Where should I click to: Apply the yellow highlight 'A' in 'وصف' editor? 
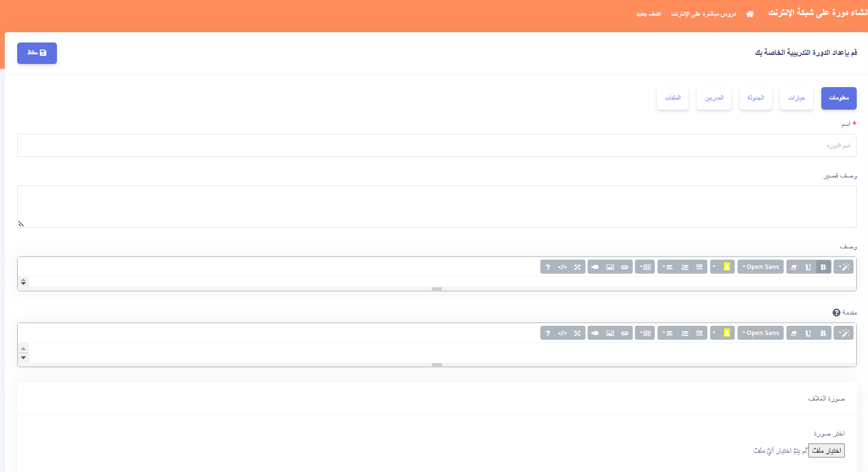click(x=727, y=267)
